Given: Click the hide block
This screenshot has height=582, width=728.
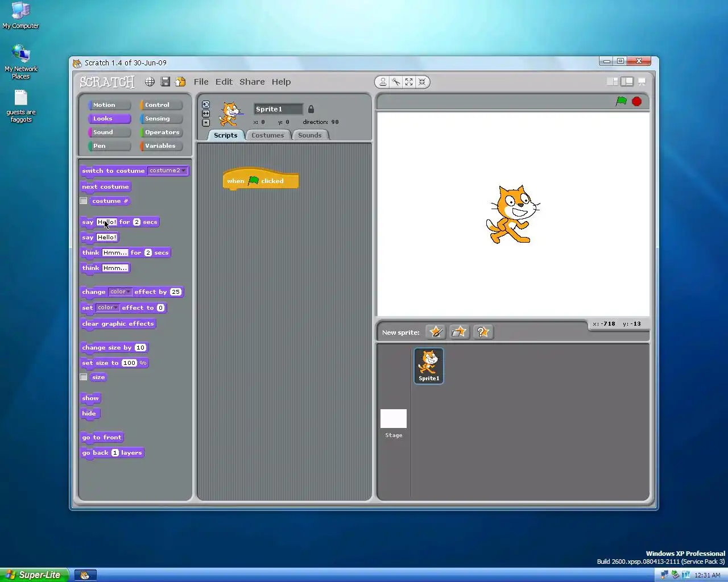Looking at the screenshot, I should point(90,414).
